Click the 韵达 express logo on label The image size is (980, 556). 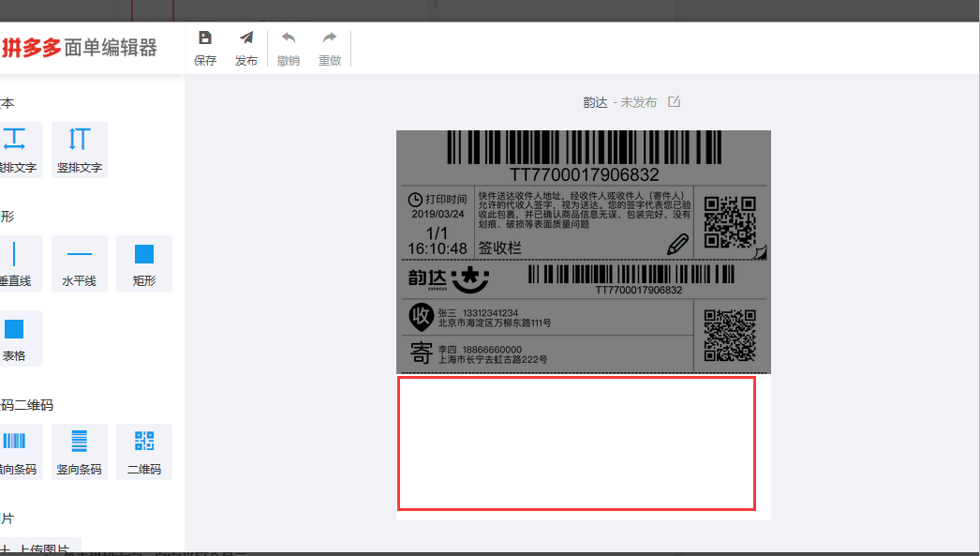coord(448,279)
